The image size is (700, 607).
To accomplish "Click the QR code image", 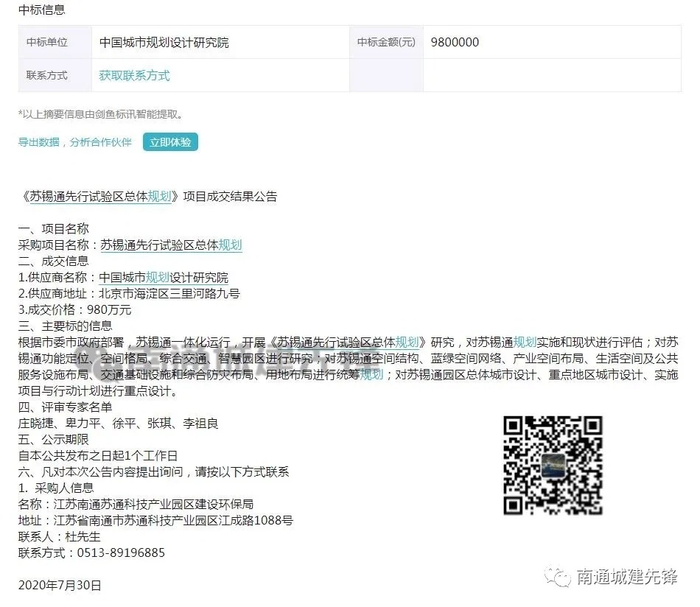I will [x=553, y=466].
